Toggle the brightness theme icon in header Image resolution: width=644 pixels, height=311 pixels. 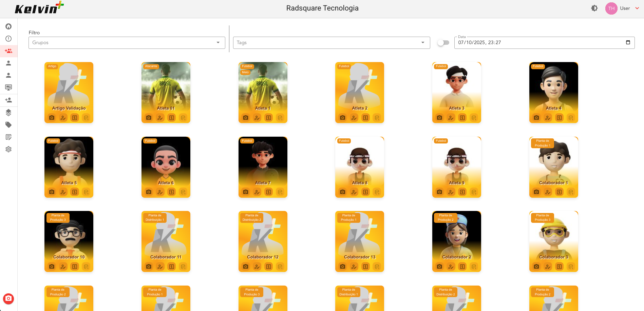(x=594, y=8)
